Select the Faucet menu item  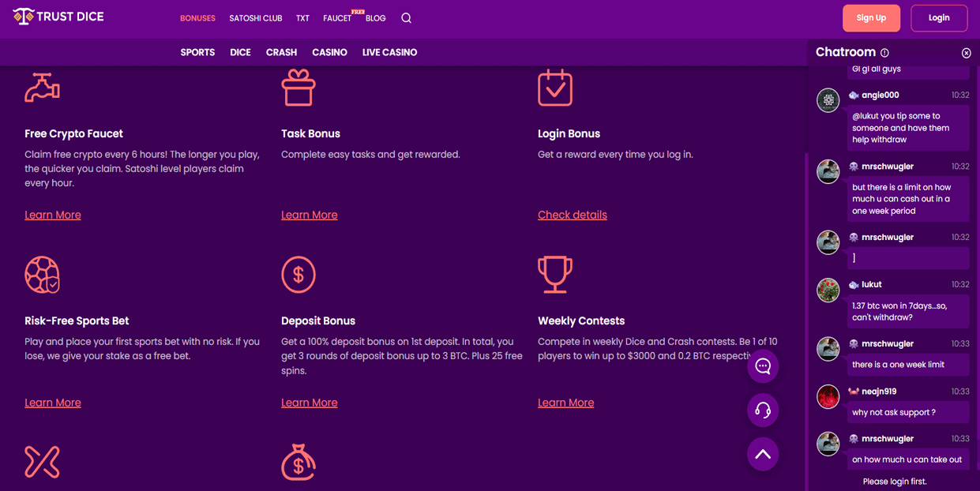[337, 18]
